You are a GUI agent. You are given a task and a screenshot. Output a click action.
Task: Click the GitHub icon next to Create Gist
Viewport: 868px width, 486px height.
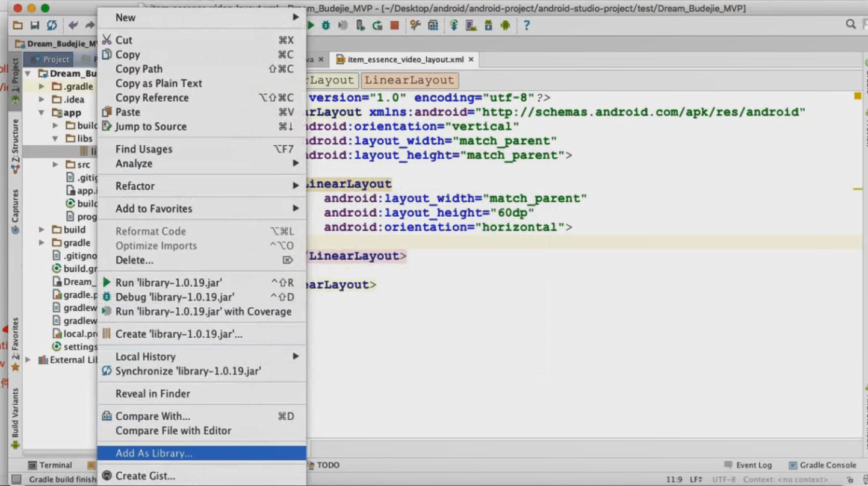tap(107, 476)
